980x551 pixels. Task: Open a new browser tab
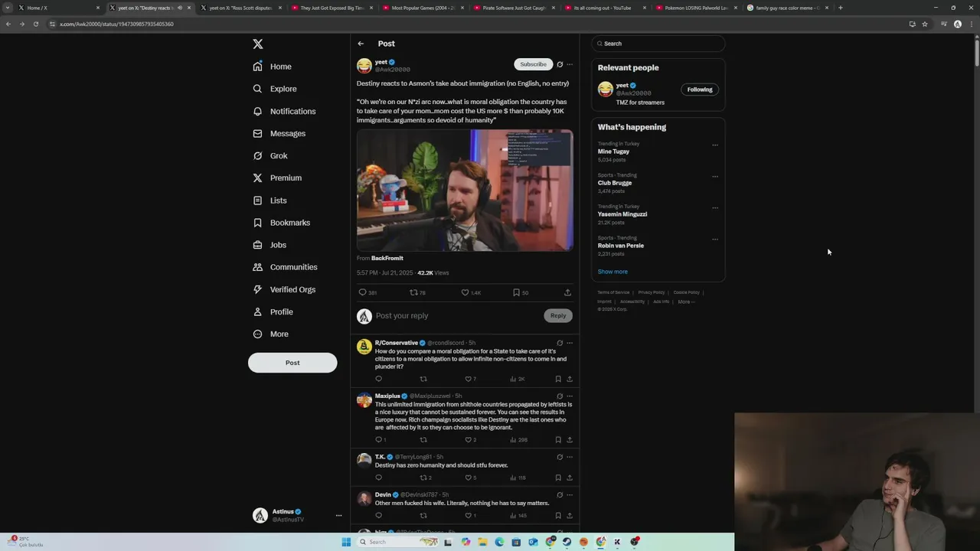click(x=841, y=8)
